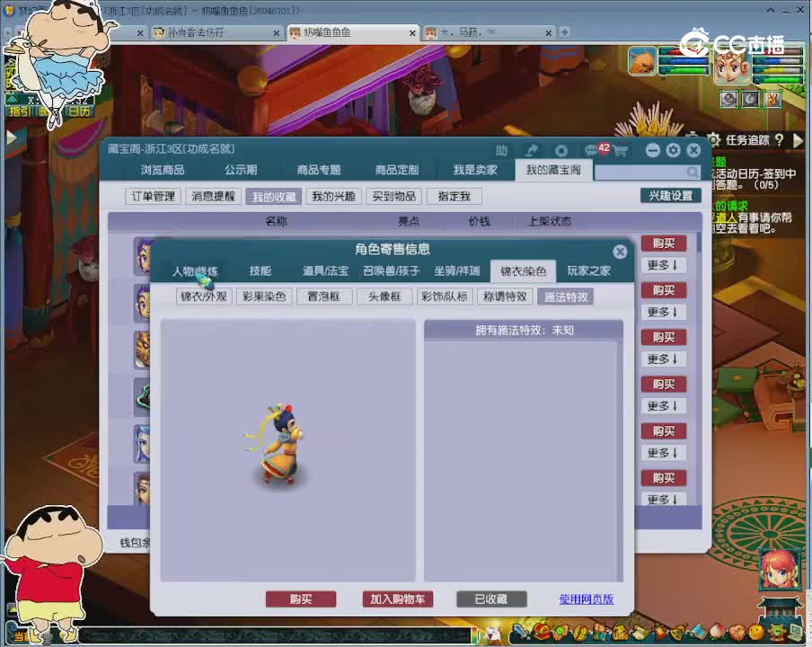This screenshot has width=812, height=647.
Task: Expand first 更多↓ dropdown in list
Action: [x=663, y=265]
